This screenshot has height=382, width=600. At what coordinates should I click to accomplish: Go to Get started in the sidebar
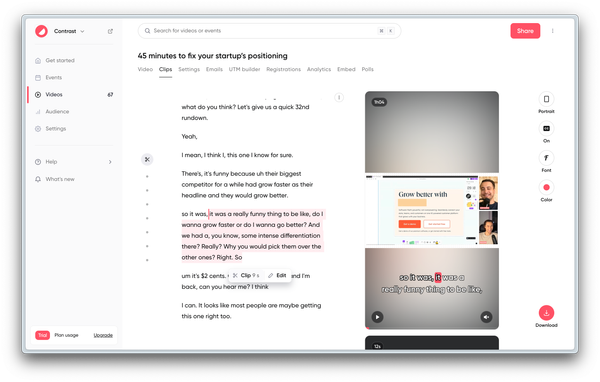pyautogui.click(x=60, y=60)
